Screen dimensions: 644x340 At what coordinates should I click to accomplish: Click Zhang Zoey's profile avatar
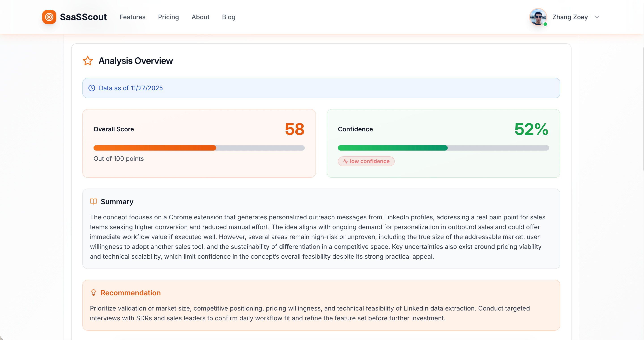(x=538, y=17)
